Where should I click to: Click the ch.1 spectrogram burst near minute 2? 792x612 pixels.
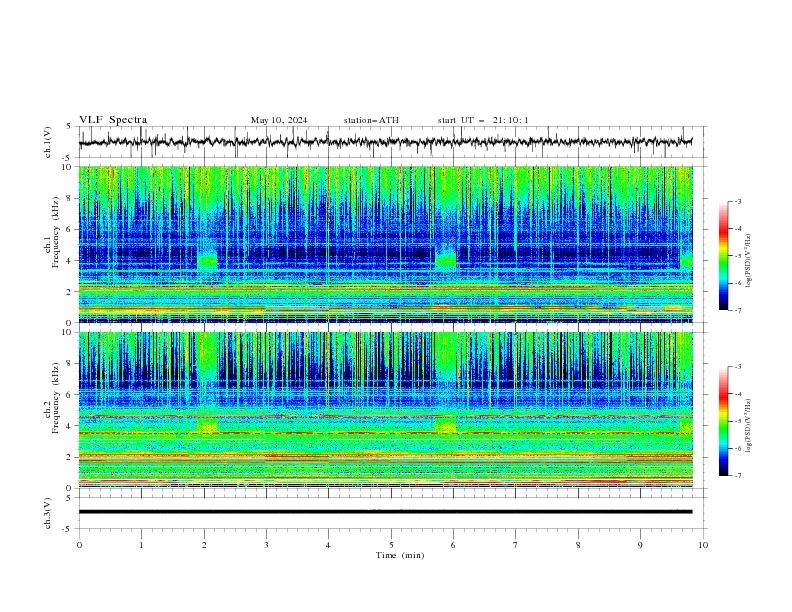tap(207, 261)
